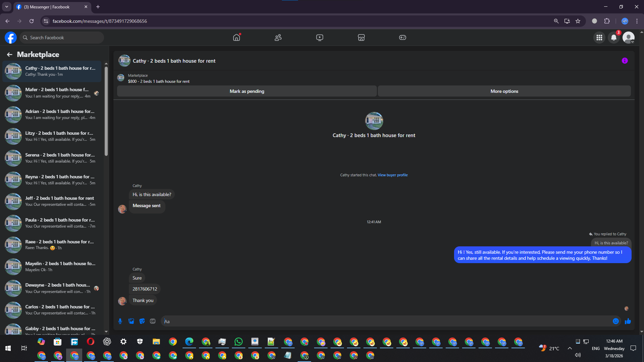Go to the Home feed icon
The image size is (644, 362).
click(x=237, y=38)
